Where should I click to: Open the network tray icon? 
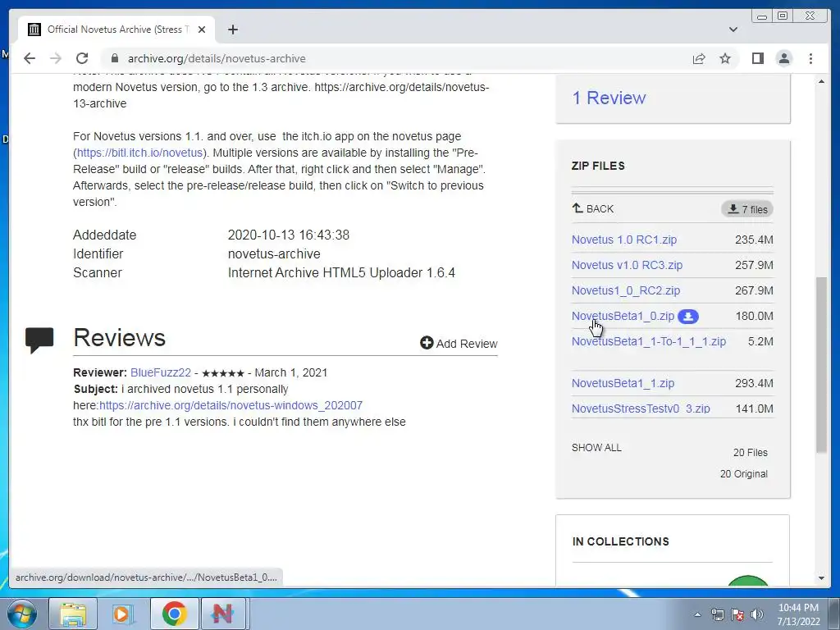[x=717, y=614]
